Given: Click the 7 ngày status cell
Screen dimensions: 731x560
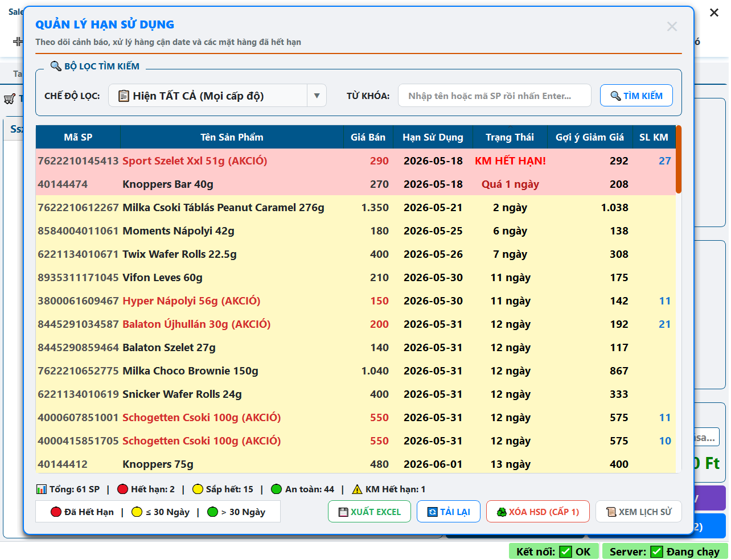Looking at the screenshot, I should pos(510,254).
